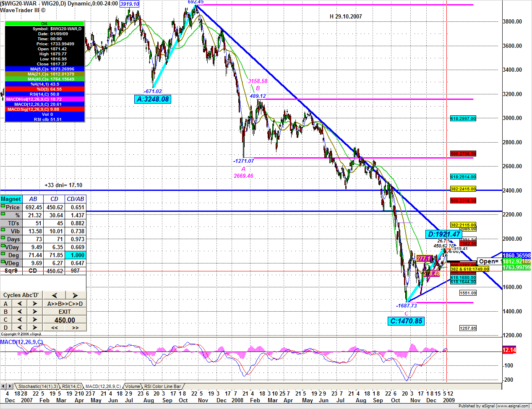The height and width of the screenshot is (409, 532).
Task: Click the Sqr9 row label
Action: [11, 271]
